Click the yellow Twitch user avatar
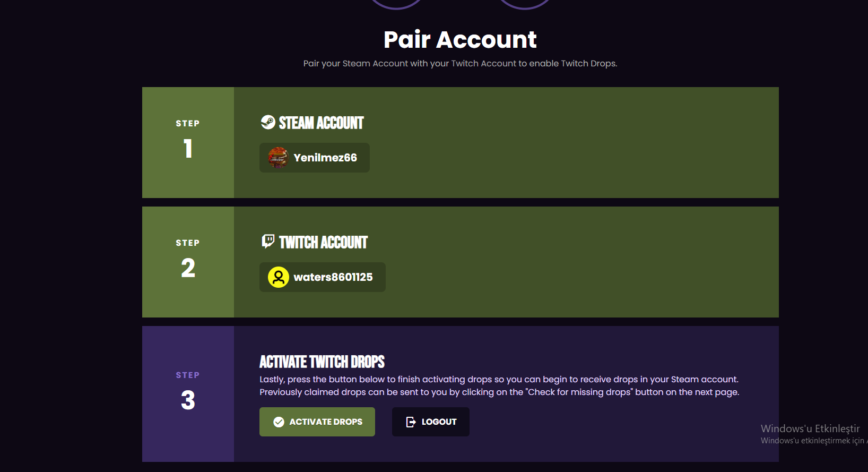868x472 pixels. 278,277
